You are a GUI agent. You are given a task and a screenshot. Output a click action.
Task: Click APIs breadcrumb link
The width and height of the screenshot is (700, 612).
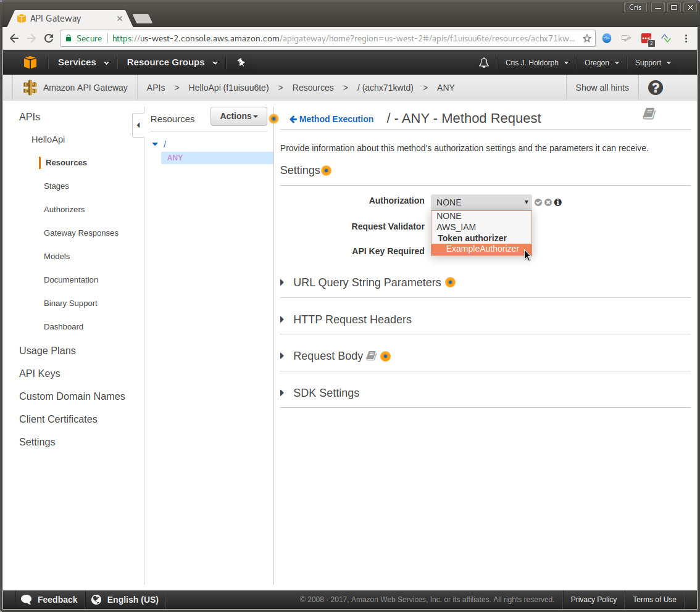click(x=156, y=88)
